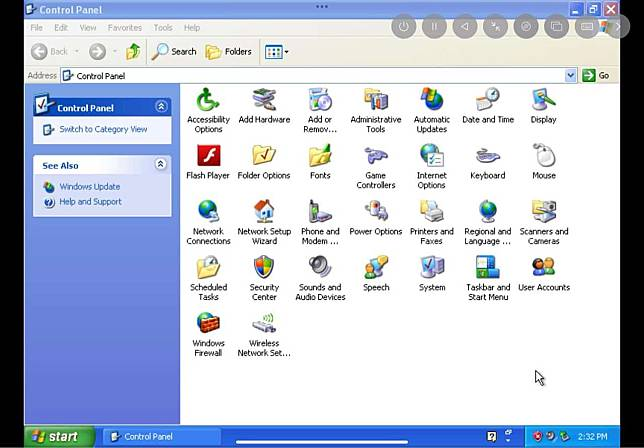Click Switch to Category View link

click(x=103, y=129)
